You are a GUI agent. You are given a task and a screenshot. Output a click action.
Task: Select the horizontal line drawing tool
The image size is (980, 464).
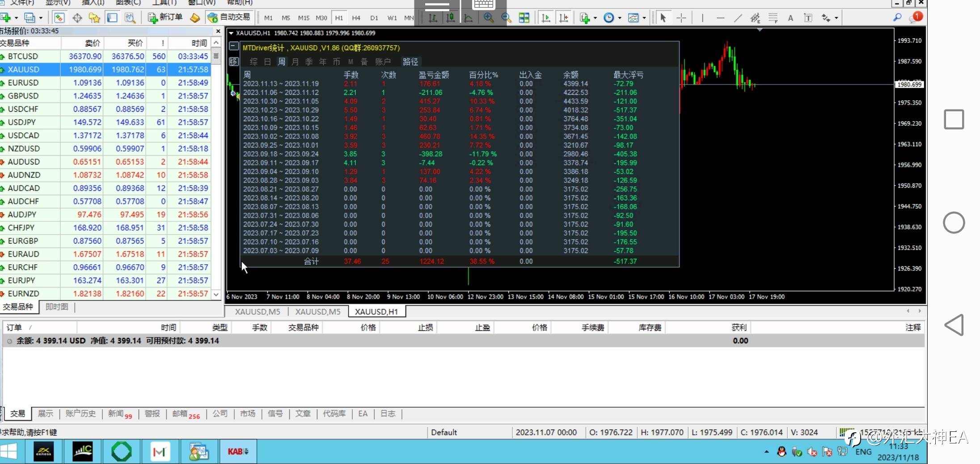pyautogui.click(x=720, y=18)
